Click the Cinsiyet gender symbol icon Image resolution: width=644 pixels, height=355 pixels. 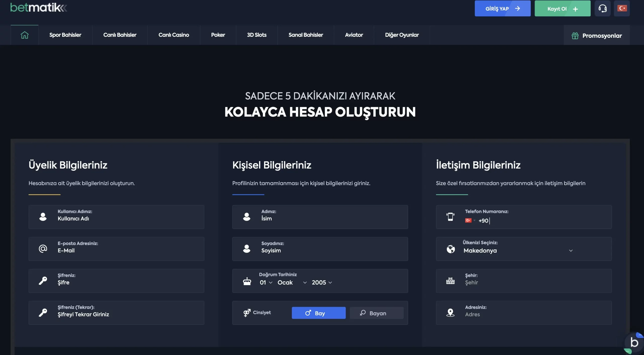pyautogui.click(x=247, y=313)
